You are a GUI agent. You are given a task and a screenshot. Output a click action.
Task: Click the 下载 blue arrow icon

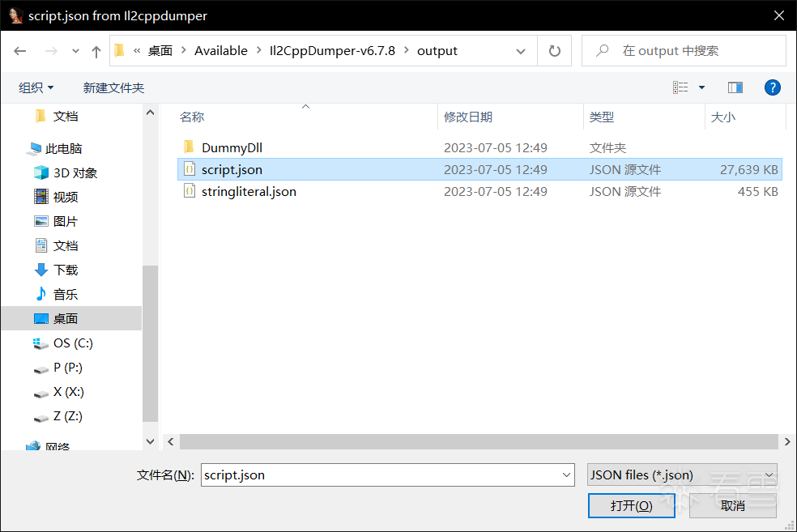(41, 270)
